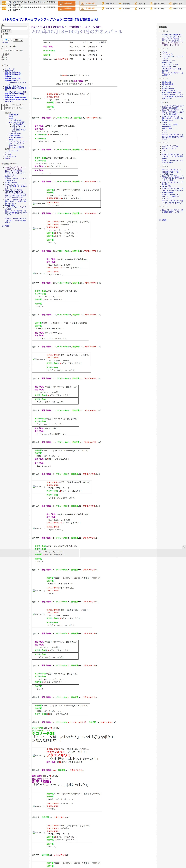Open D2ndテストXその3701 history link

point(173,211)
